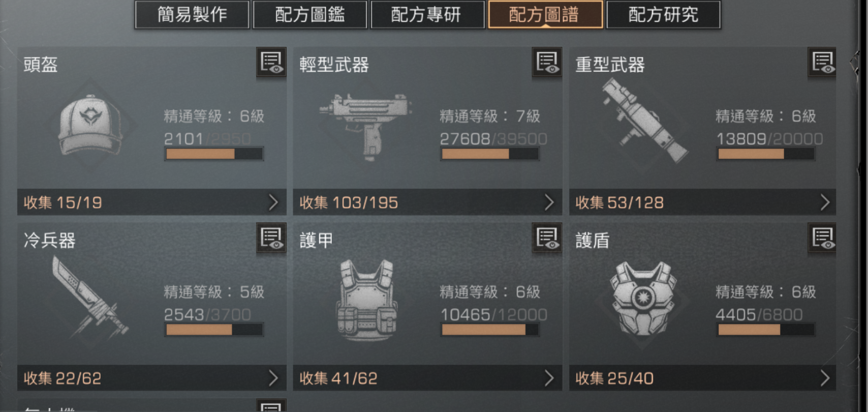The image size is (868, 412).
Task: Select the submachine gun image
Action: point(365,125)
